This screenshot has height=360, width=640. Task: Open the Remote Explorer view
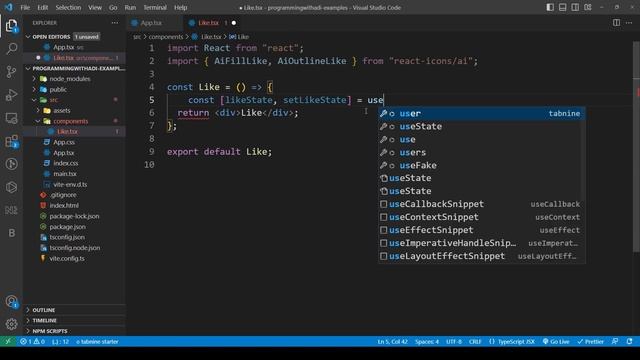[11, 118]
